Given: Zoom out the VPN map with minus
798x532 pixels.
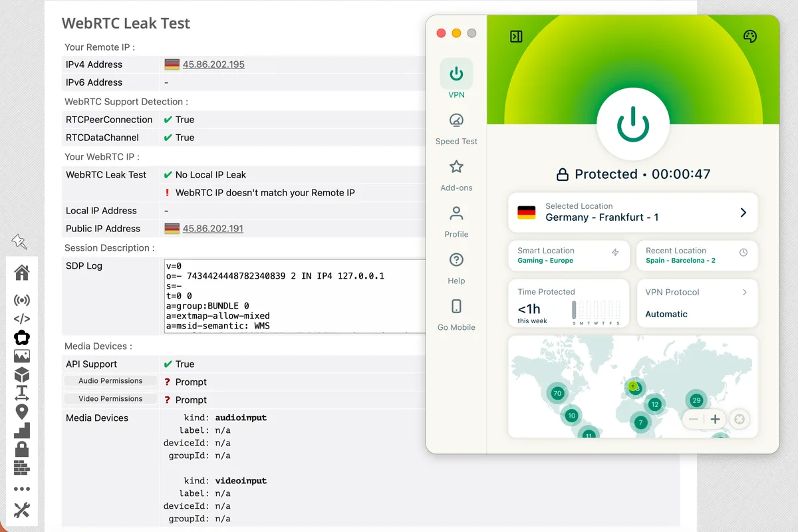Looking at the screenshot, I should pyautogui.click(x=694, y=420).
